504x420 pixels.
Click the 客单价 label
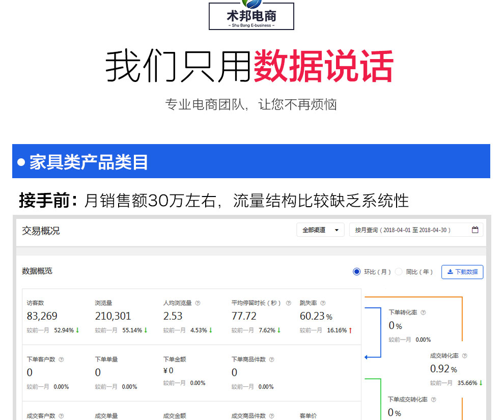308,416
